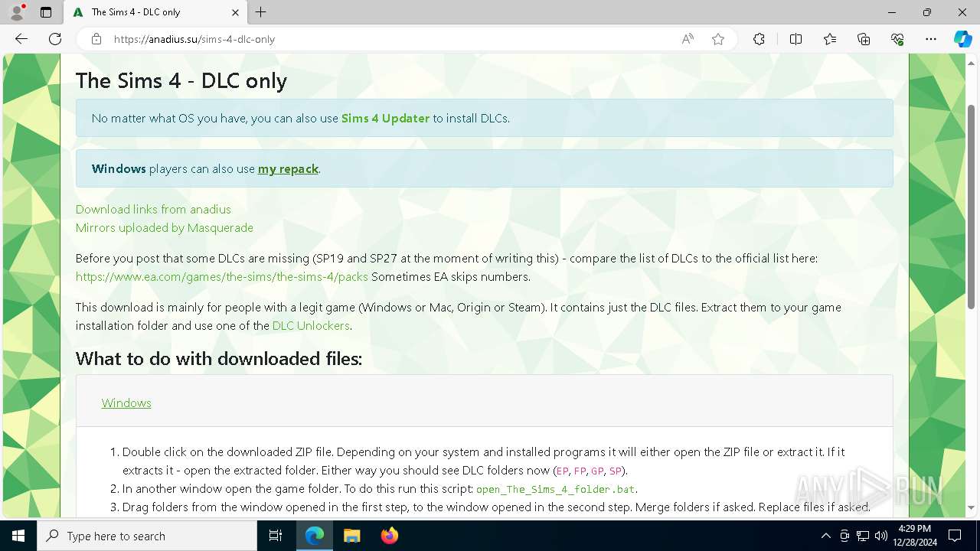Click the open_The_Sims_4_folder.bat script link
The image size is (980, 551).
click(556, 489)
